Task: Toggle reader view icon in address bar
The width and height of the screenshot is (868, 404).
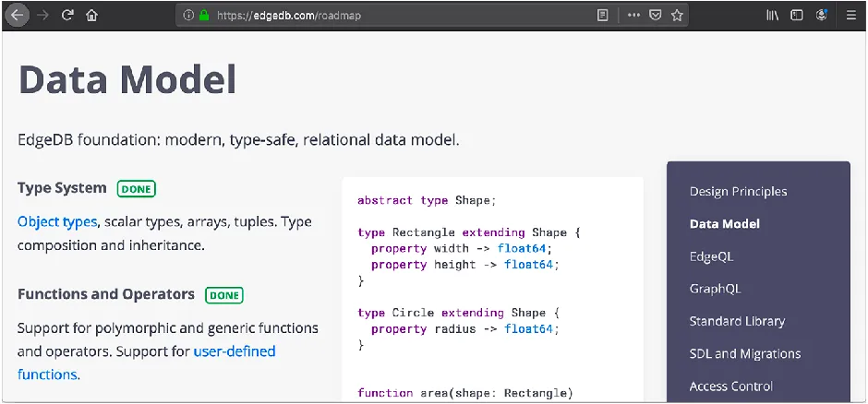Action: pyautogui.click(x=603, y=16)
